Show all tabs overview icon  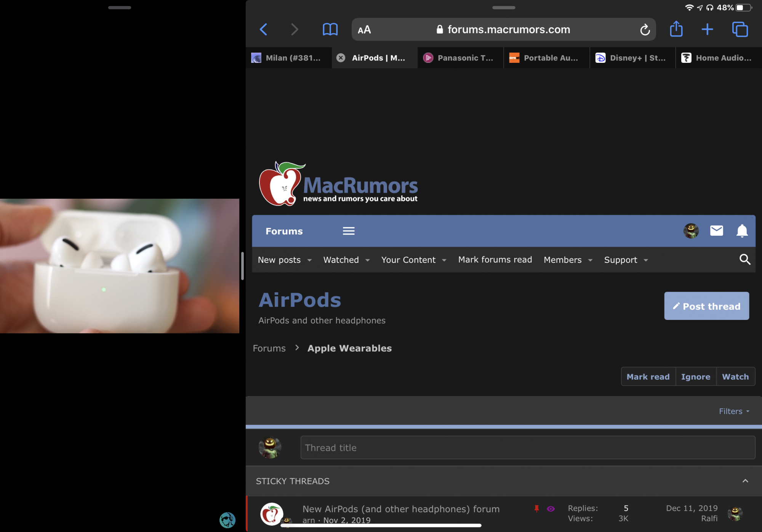[x=740, y=29]
